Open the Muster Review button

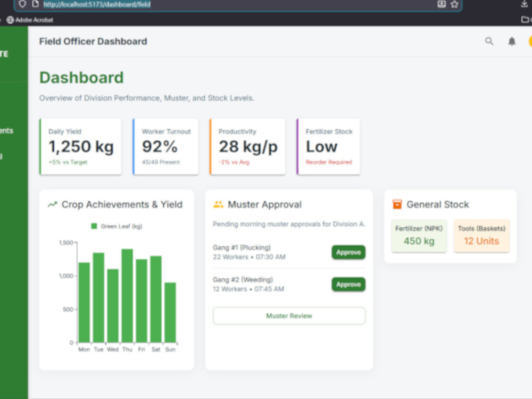coord(289,316)
